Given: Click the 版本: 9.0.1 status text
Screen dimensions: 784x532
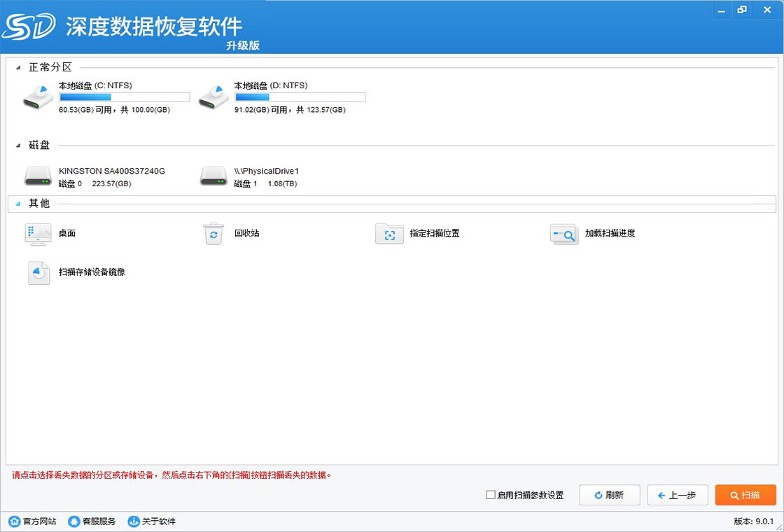Looking at the screenshot, I should pos(754,521).
